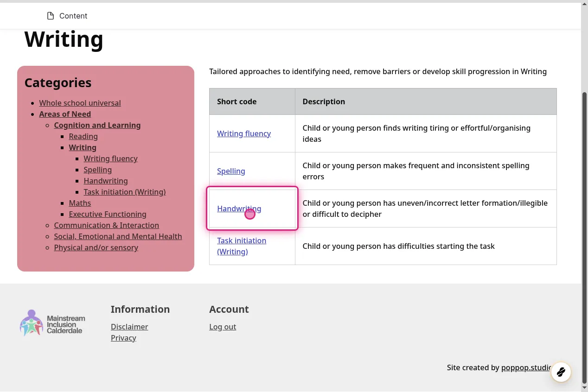
Task: Go to Maths category
Action: click(80, 203)
